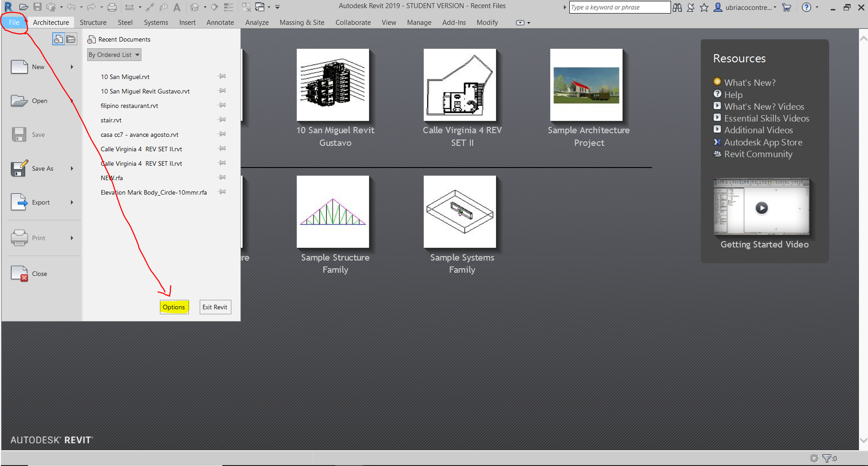Pin 10 San Miguel.rvt to recent list

pyautogui.click(x=222, y=76)
